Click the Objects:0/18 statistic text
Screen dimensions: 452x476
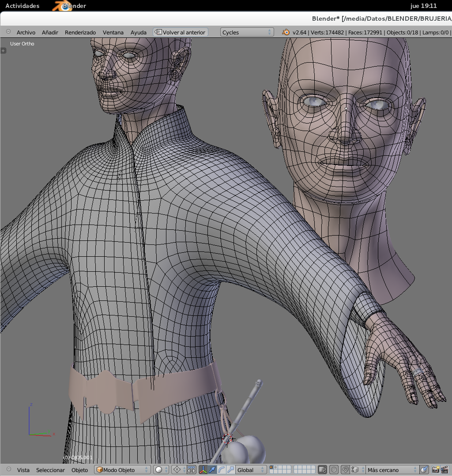click(403, 33)
